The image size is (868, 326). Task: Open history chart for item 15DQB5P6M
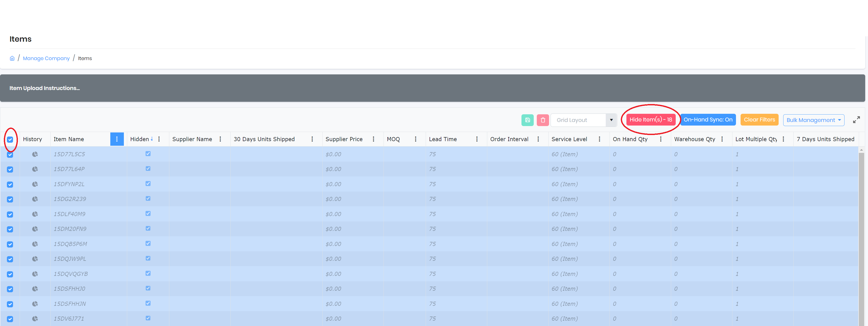pyautogui.click(x=35, y=244)
